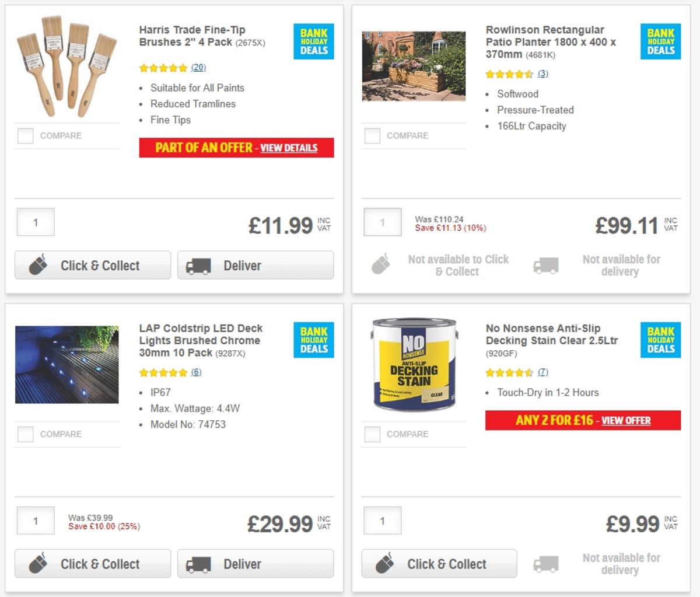View the 20 reviews for Harris brushes
This screenshot has width=700, height=597.
pos(198,68)
